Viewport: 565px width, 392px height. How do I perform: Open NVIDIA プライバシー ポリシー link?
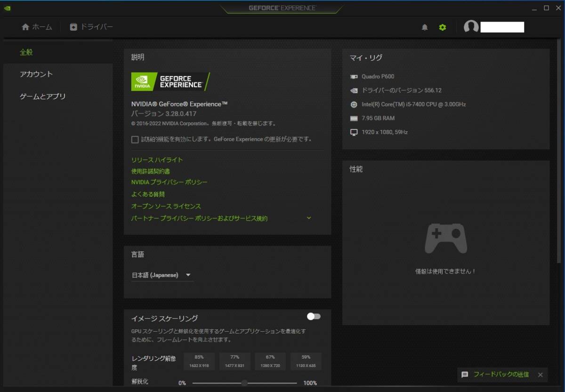[169, 182]
